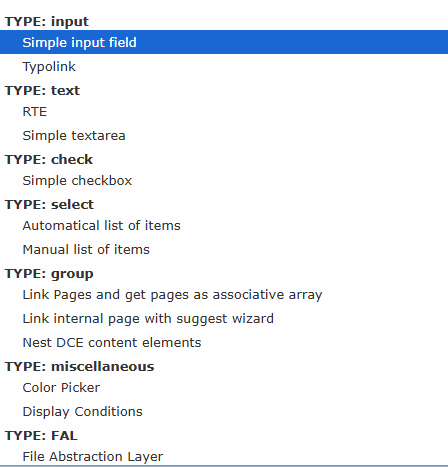The width and height of the screenshot is (448, 467).
Task: Click the TYPE: text group header
Action: 42,90
